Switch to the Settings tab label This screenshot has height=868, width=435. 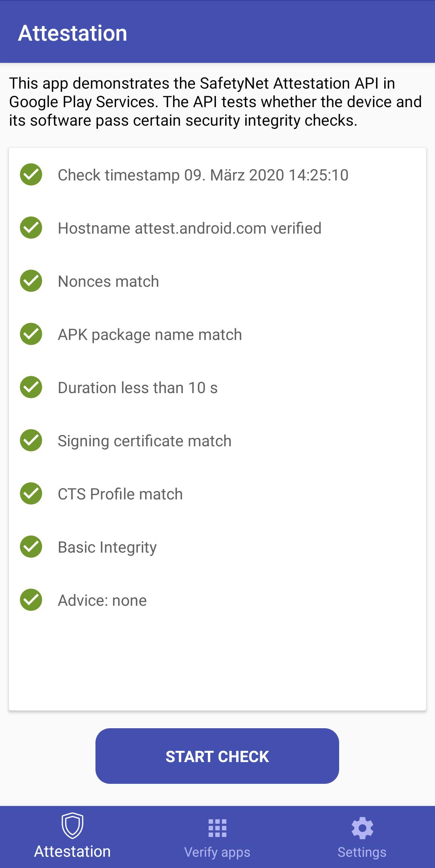tap(362, 852)
